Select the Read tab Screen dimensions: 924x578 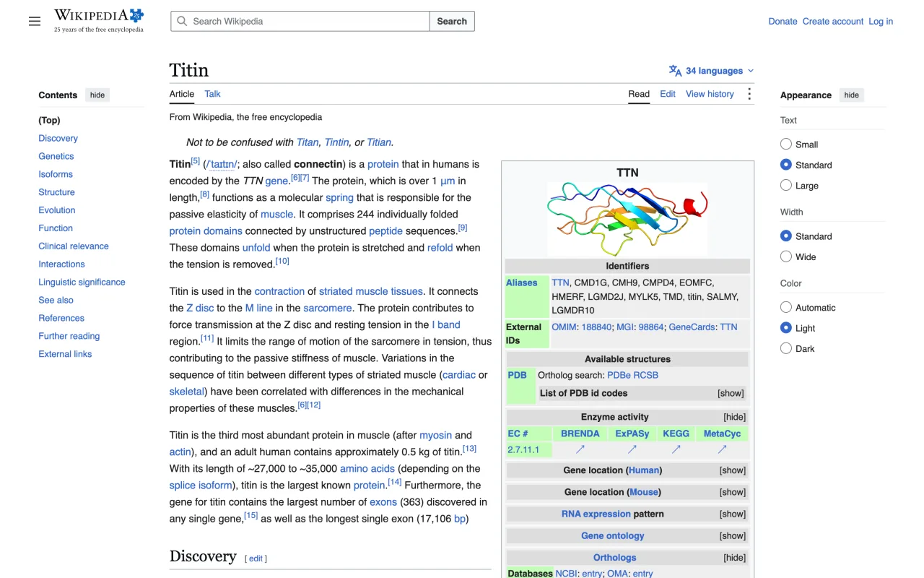click(639, 94)
